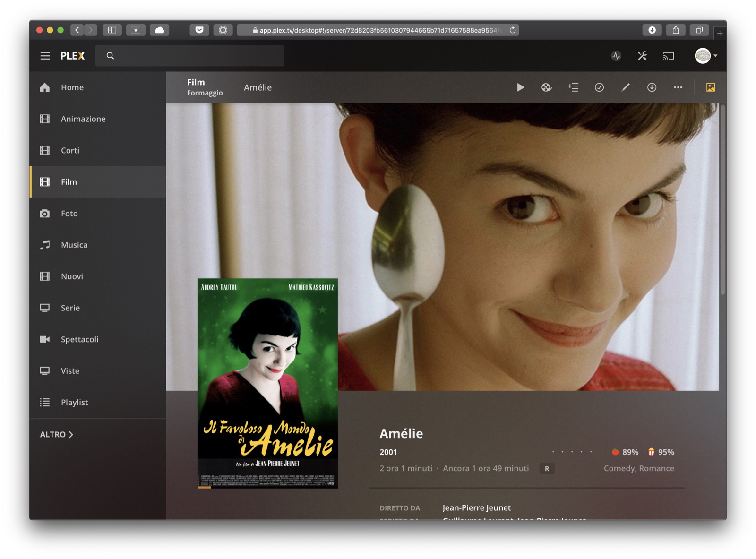The height and width of the screenshot is (559, 756).
Task: Click the 1Password extension icon
Action: pyautogui.click(x=223, y=30)
